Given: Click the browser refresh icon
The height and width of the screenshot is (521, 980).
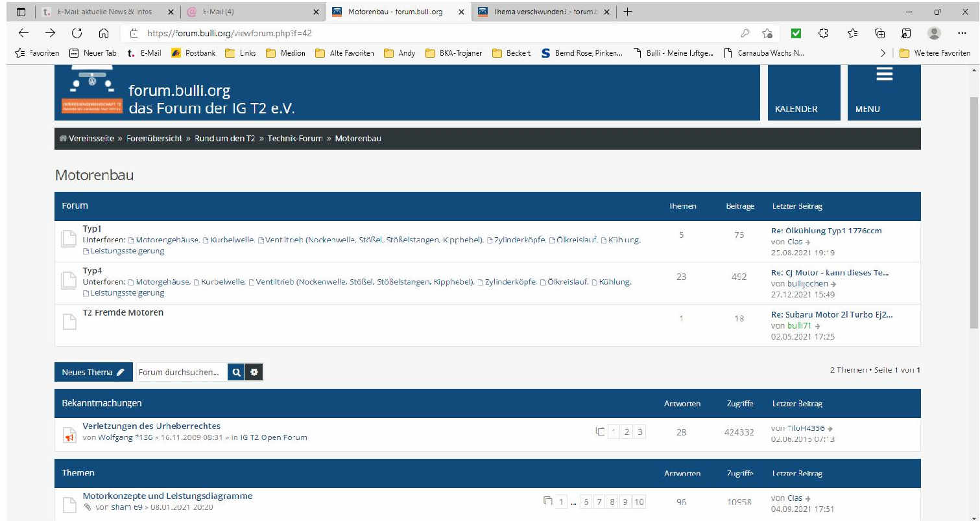Looking at the screenshot, I should [77, 33].
